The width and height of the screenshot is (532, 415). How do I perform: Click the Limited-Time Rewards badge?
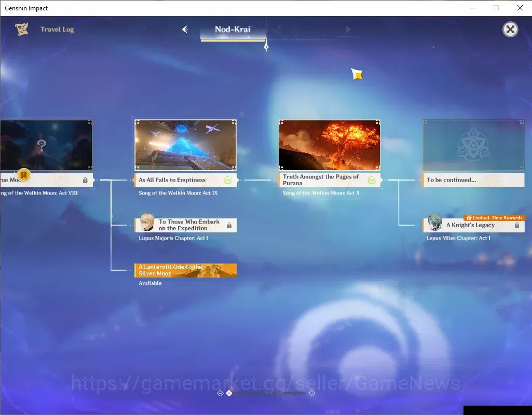tap(494, 218)
